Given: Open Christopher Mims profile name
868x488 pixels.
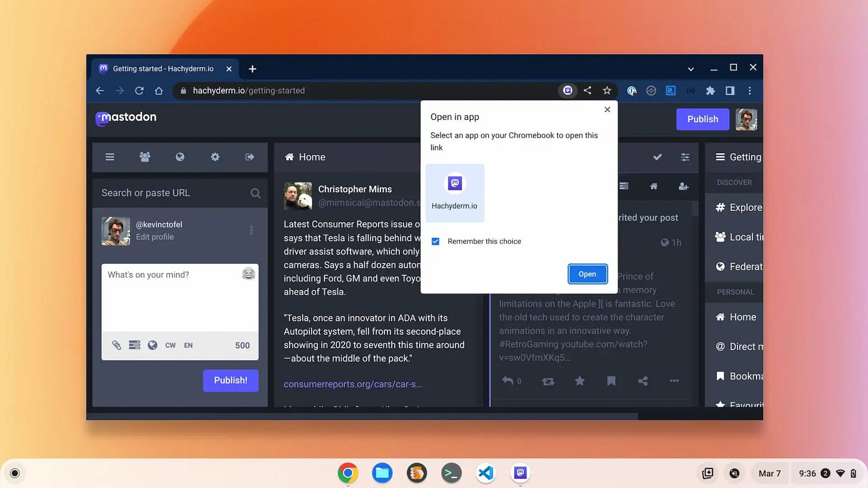Looking at the screenshot, I should [x=355, y=189].
